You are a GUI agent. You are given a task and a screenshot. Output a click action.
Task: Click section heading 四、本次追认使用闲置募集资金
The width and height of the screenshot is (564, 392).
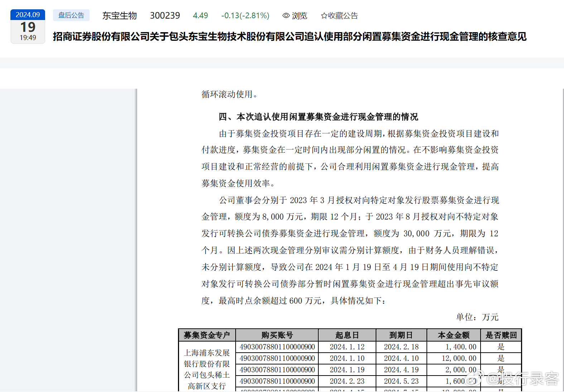coord(318,117)
